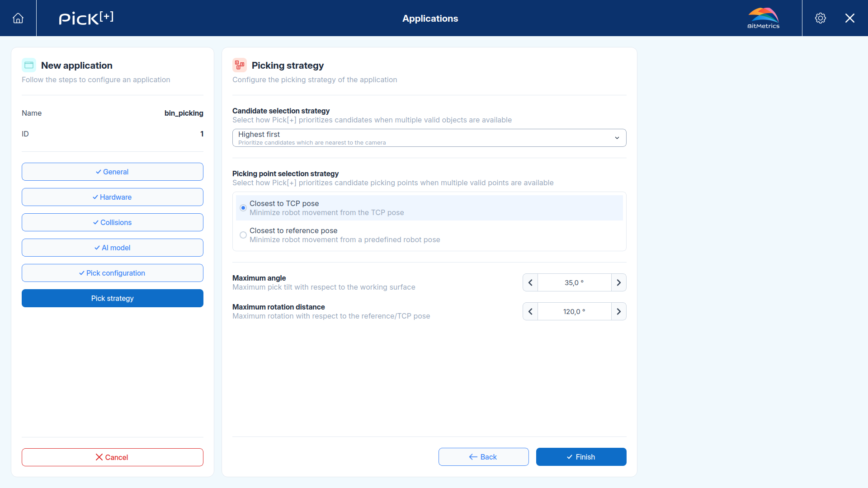
Task: Click the Pick[+] logo
Action: click(x=86, y=18)
